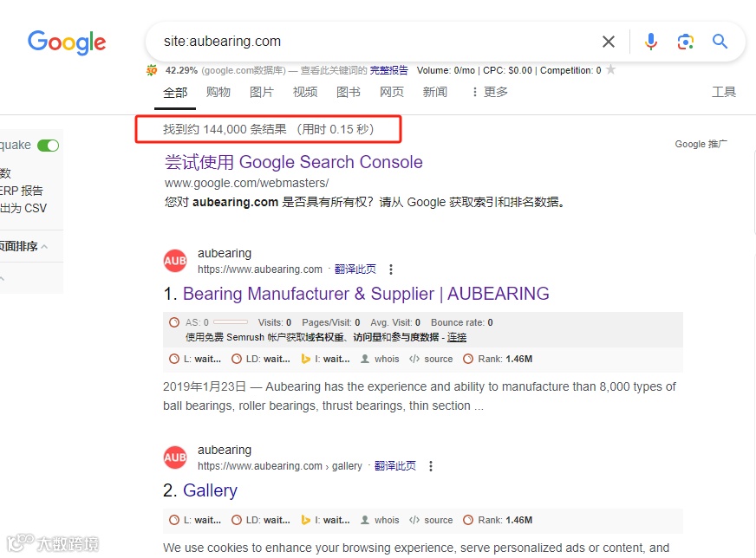Open the 完整报告 link
This screenshot has height=558, width=756.
388,70
